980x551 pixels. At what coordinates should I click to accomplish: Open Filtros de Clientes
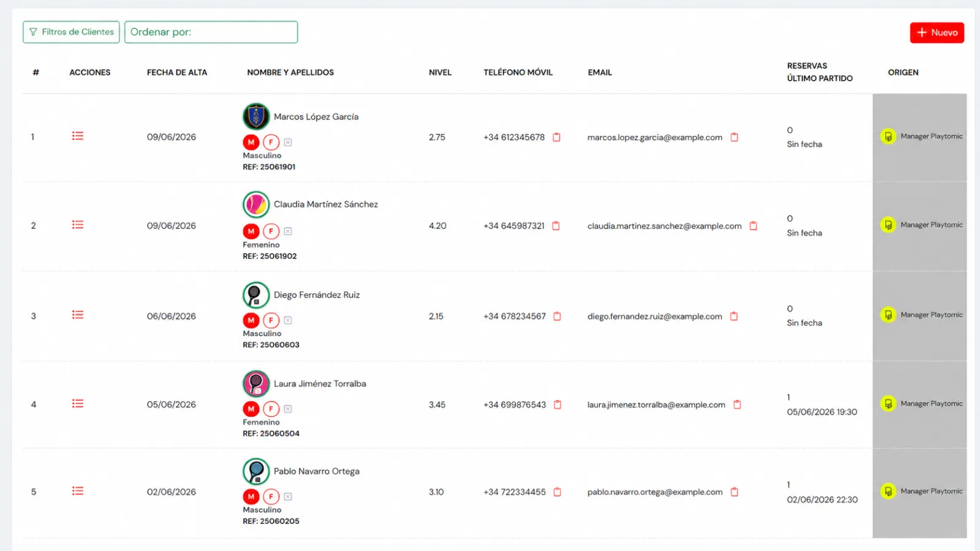pyautogui.click(x=71, y=32)
